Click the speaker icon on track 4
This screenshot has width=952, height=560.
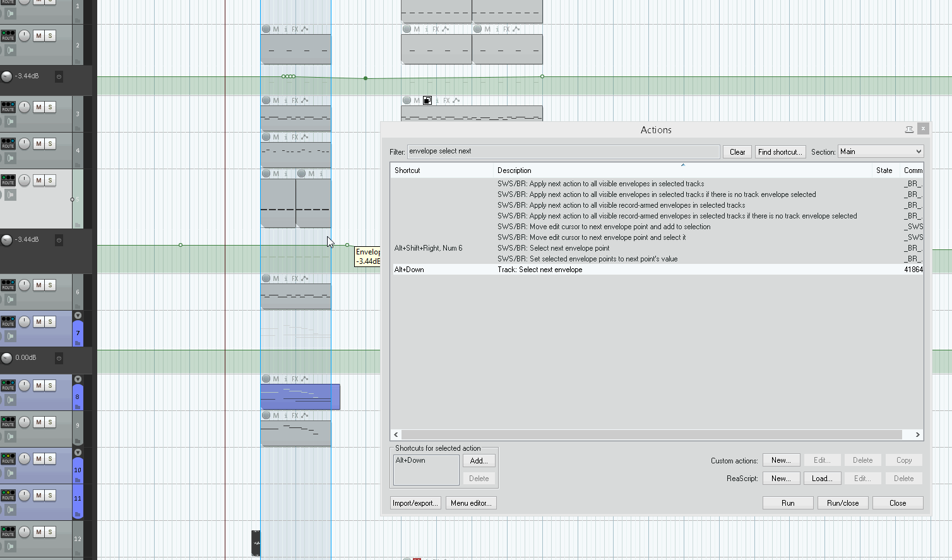(x=10, y=158)
